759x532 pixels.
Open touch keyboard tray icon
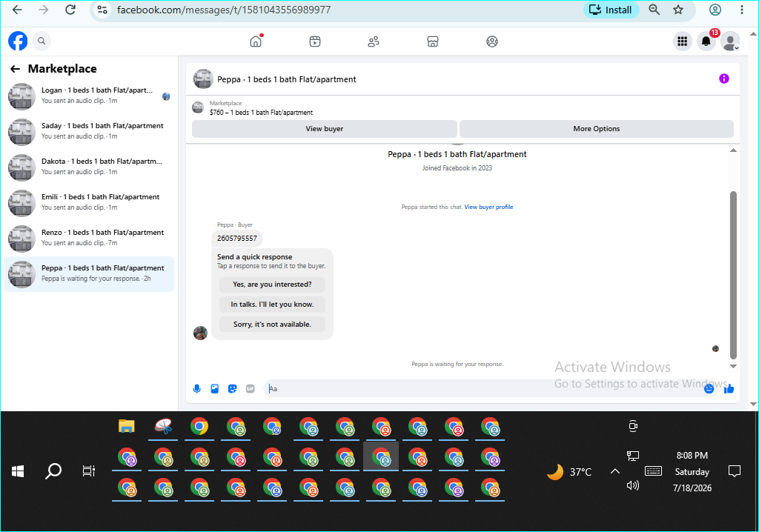654,471
